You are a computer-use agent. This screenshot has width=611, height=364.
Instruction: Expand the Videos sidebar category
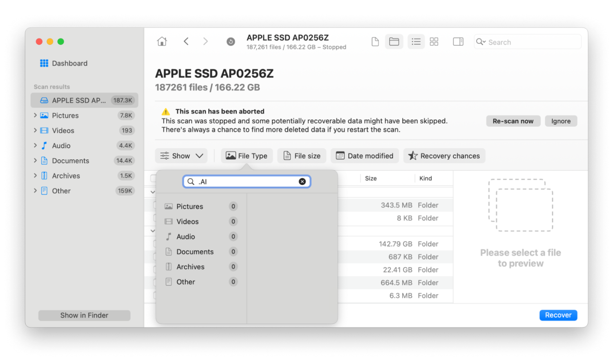(35, 130)
